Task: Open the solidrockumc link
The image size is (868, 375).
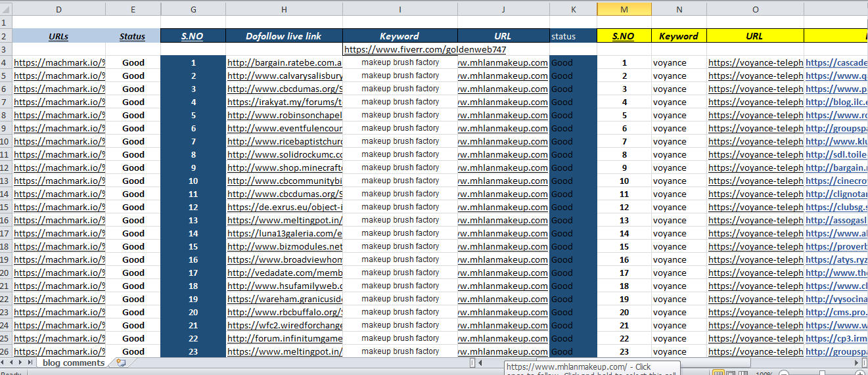Action: coord(285,154)
